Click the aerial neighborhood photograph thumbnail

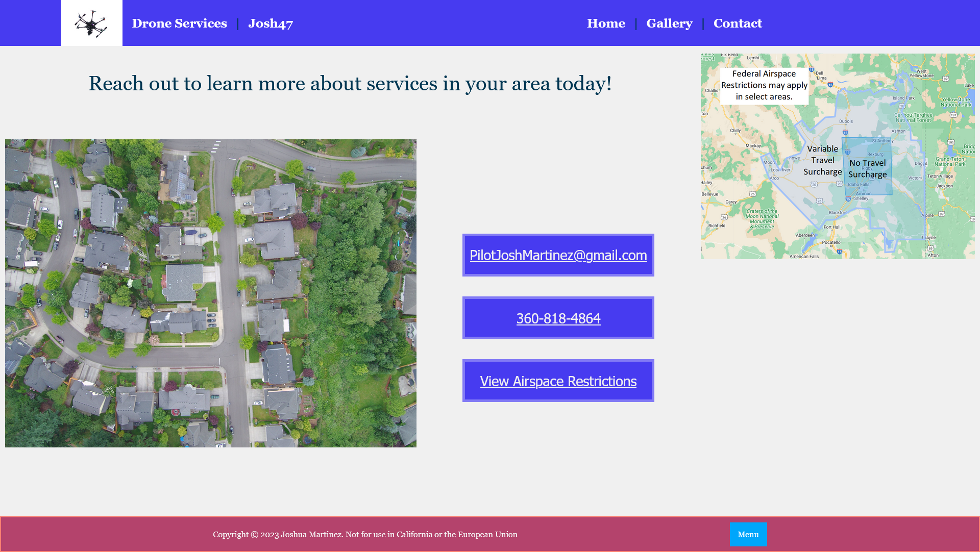(x=210, y=293)
